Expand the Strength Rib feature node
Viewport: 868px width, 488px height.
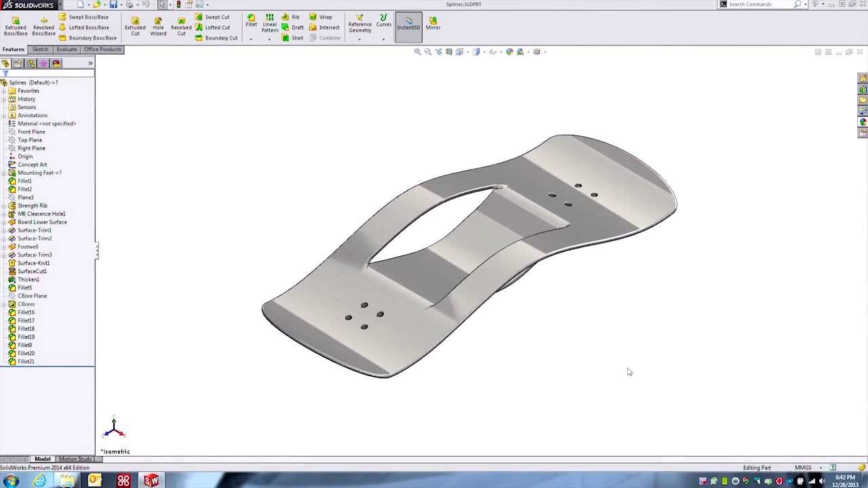(4, 205)
